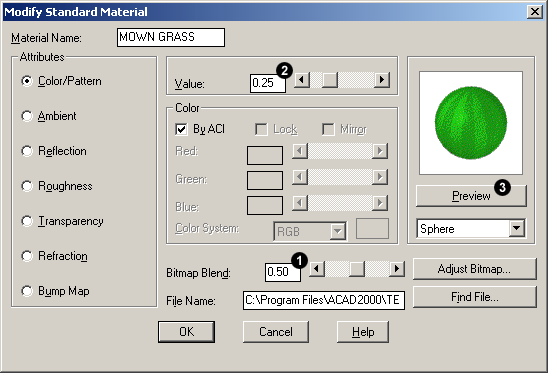The height and width of the screenshot is (373, 548).
Task: Select the Ambient attribute option
Action: pos(27,116)
